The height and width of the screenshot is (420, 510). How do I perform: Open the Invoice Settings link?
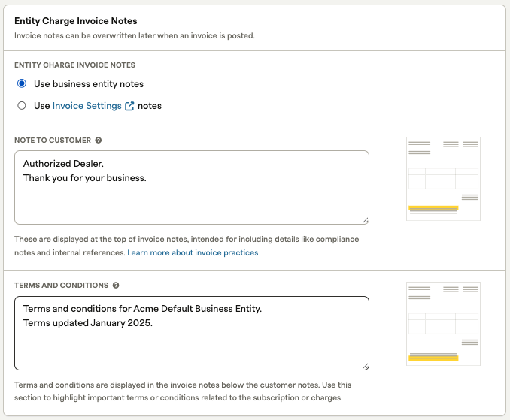click(x=87, y=106)
